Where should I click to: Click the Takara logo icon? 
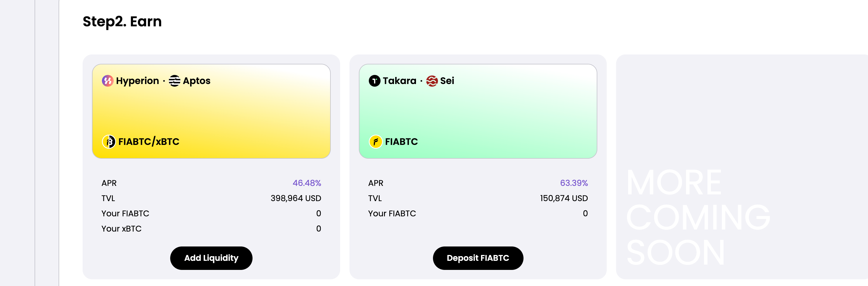(x=374, y=81)
